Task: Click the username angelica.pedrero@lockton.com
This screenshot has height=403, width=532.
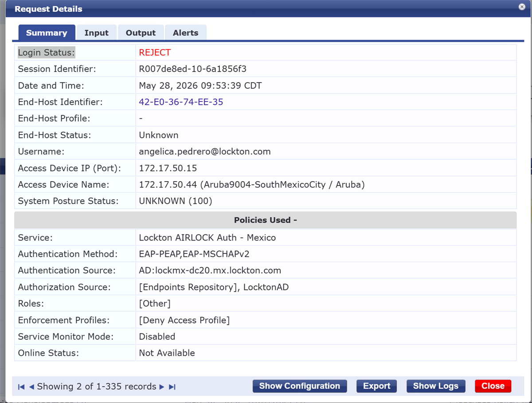Action: coord(205,152)
